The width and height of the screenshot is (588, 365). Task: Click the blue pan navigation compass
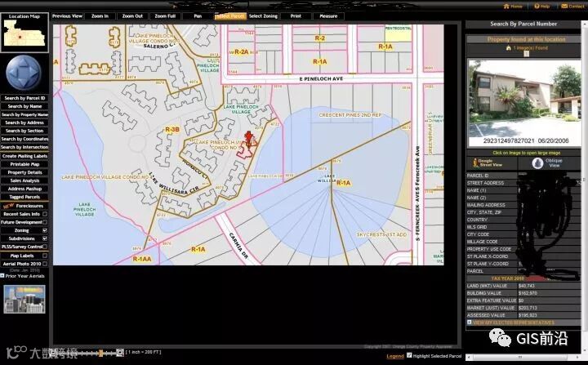24,73
